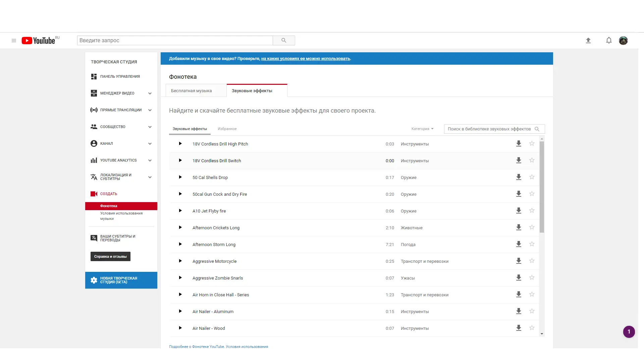Play Aggressive Zombie Snarls effect
This screenshot has height=362, width=644.
[x=180, y=278]
